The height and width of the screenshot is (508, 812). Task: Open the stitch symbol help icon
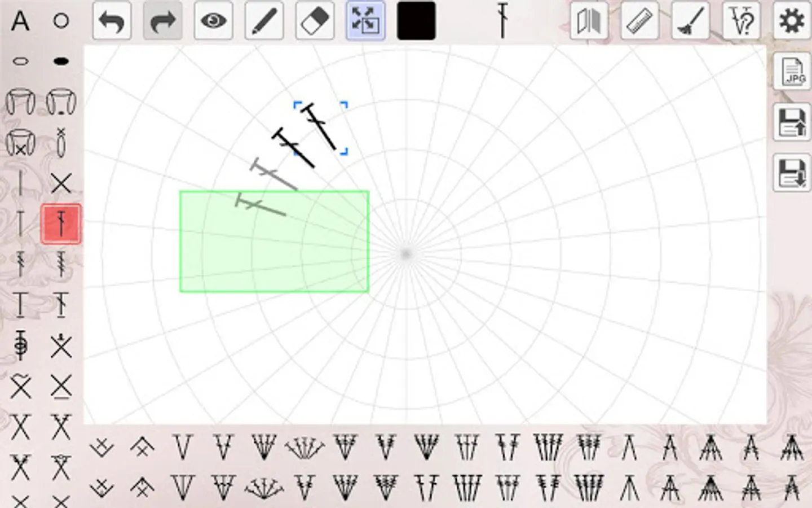point(740,21)
